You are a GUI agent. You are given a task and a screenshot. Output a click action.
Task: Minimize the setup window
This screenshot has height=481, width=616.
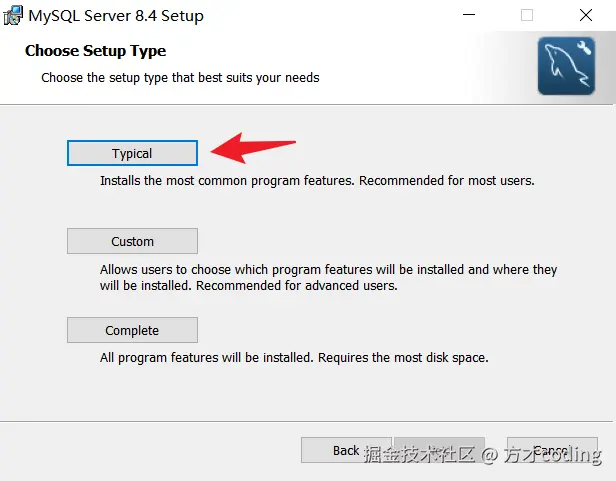pos(469,15)
